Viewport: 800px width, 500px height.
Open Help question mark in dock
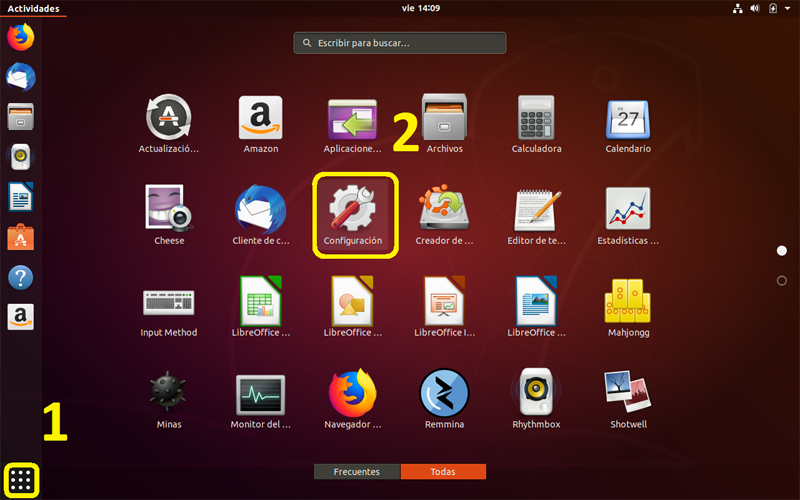point(20,278)
